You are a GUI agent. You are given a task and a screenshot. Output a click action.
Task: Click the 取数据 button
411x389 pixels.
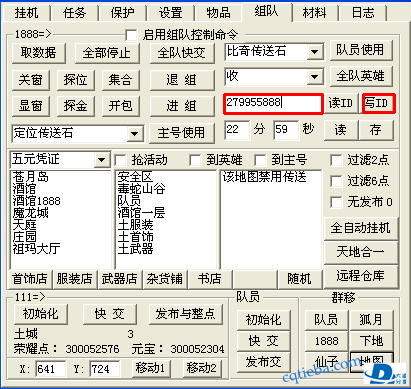39,53
